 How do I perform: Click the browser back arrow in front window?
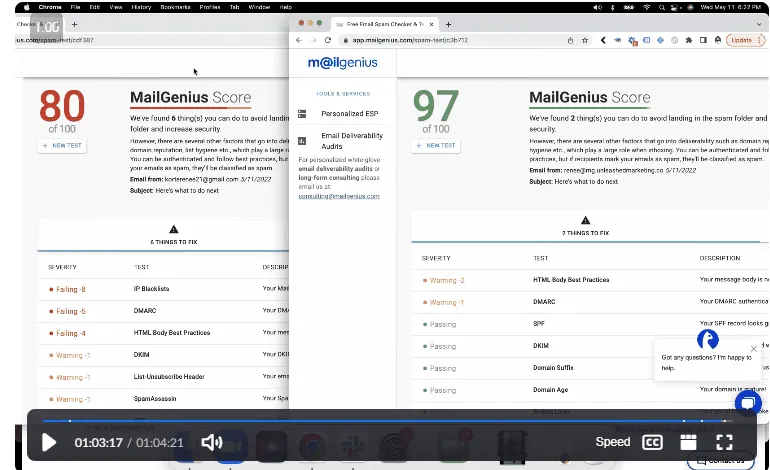pyautogui.click(x=299, y=40)
